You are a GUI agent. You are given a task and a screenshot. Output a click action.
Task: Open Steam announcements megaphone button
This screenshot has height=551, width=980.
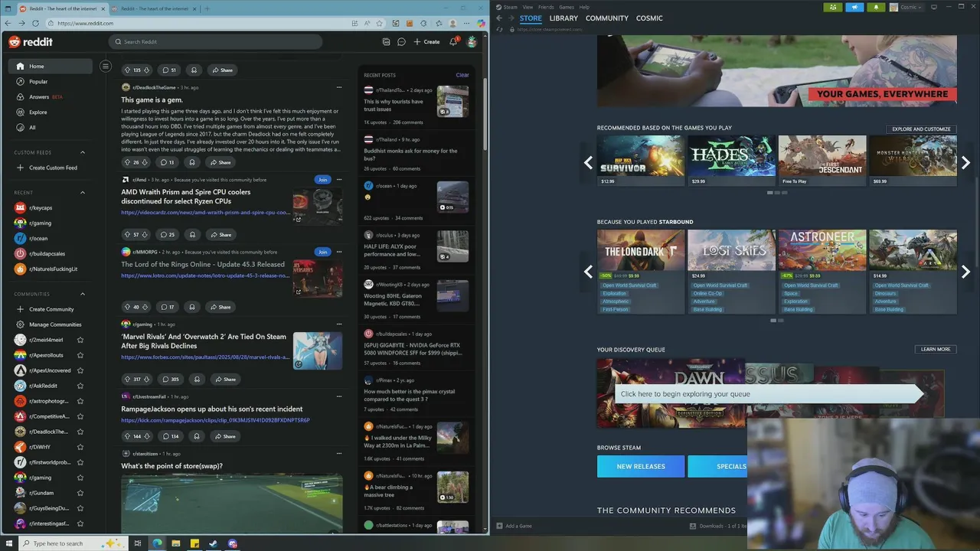click(854, 7)
